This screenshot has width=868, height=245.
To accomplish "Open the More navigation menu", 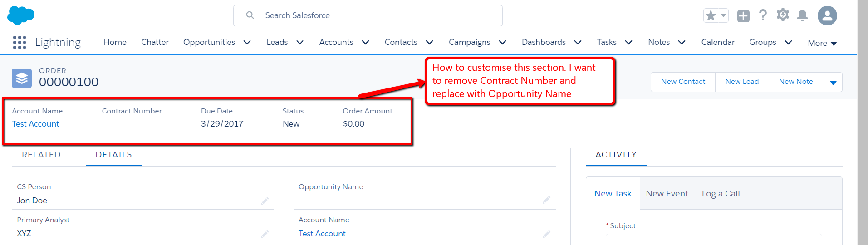I will (822, 43).
